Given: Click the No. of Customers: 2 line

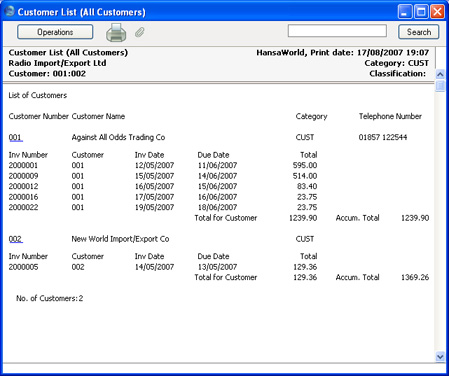Looking at the screenshot, I should (x=49, y=298).
